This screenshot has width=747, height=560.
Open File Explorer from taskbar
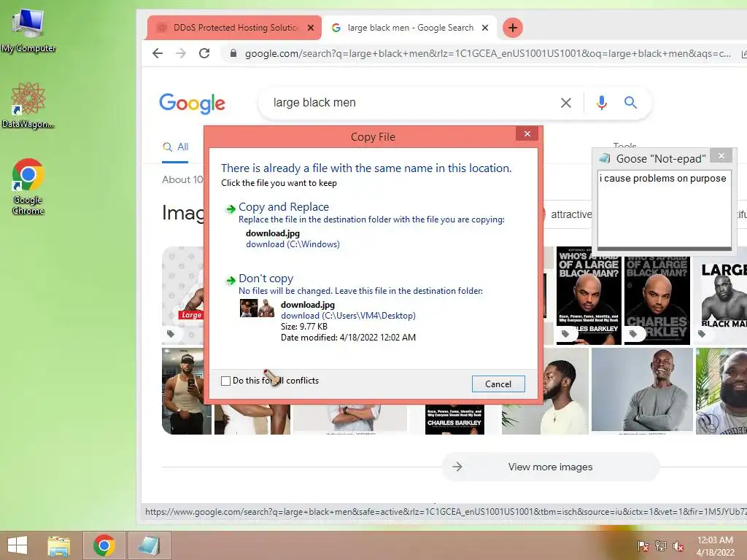click(59, 545)
